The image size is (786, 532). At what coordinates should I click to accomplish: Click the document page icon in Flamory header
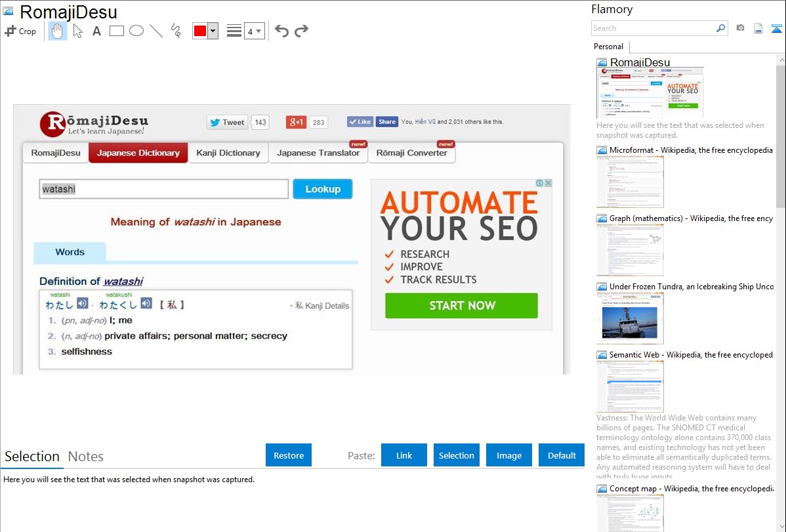pos(758,28)
